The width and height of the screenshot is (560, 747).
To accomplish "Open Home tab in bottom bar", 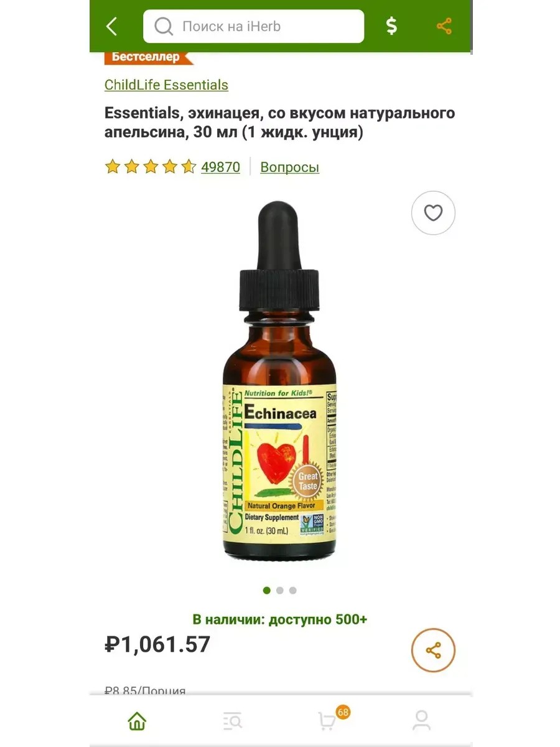I will pyautogui.click(x=137, y=721).
